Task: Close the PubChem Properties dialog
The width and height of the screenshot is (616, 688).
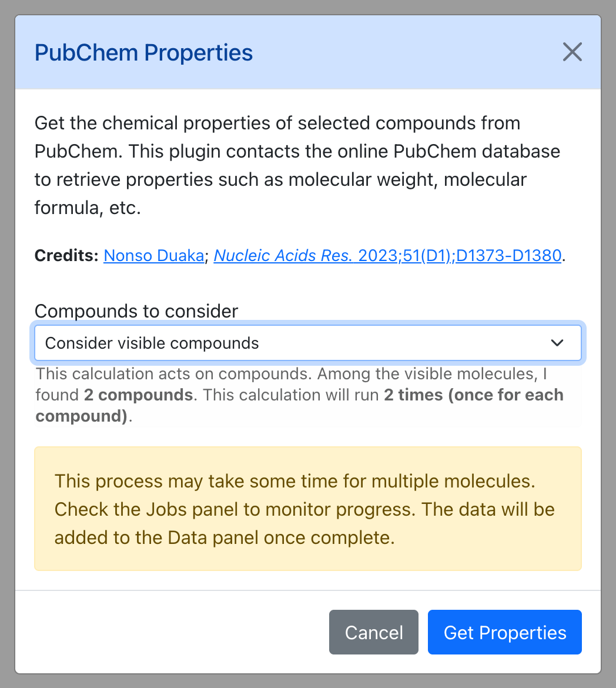Action: click(x=572, y=52)
